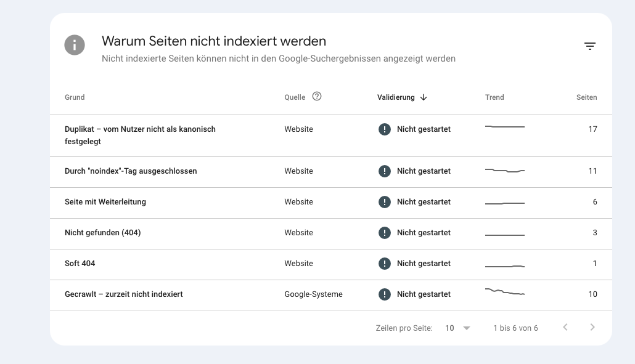
Task: Open the Duplikat nicht als kanonisch festgelegt row
Action: 140,135
